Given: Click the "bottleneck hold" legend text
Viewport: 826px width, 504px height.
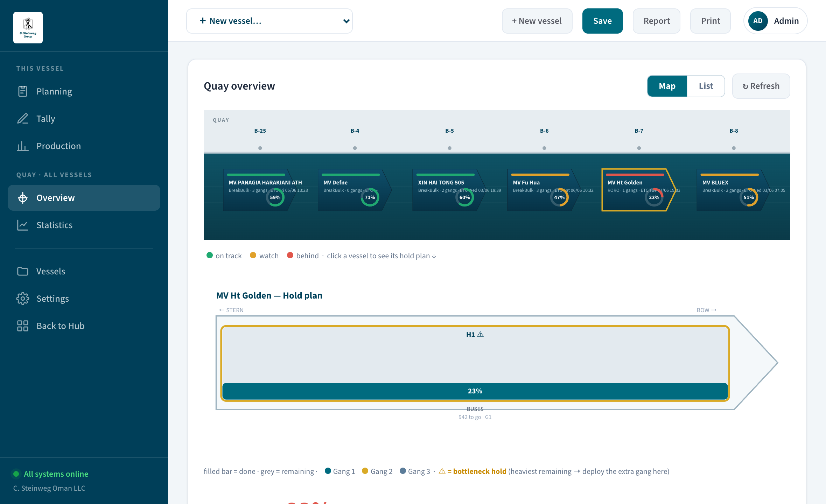Looking at the screenshot, I should pos(479,471).
